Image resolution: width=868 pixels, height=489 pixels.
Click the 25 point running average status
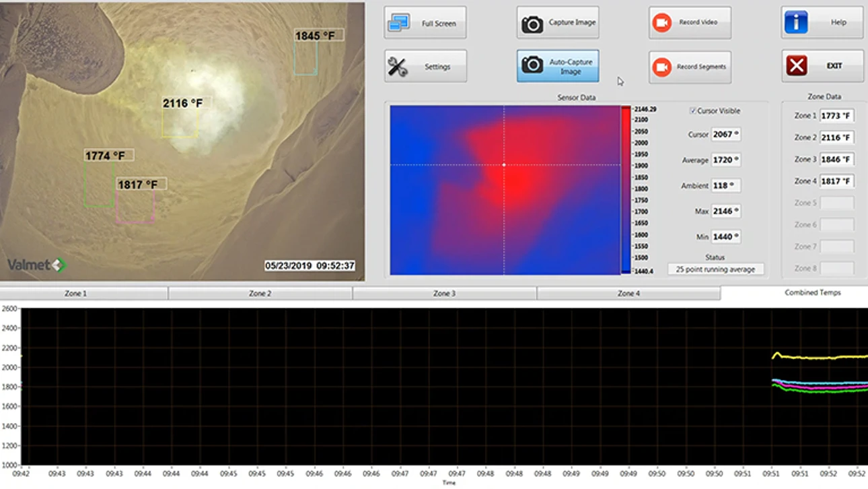pos(715,269)
